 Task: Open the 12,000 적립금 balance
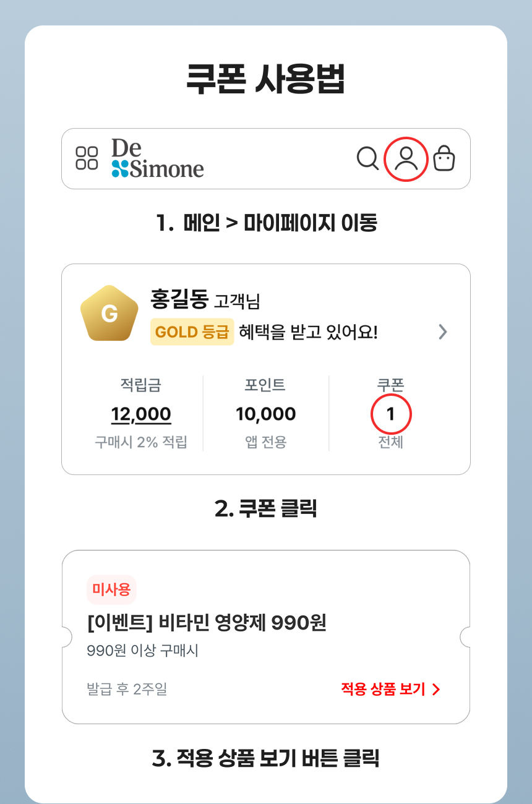[141, 414]
